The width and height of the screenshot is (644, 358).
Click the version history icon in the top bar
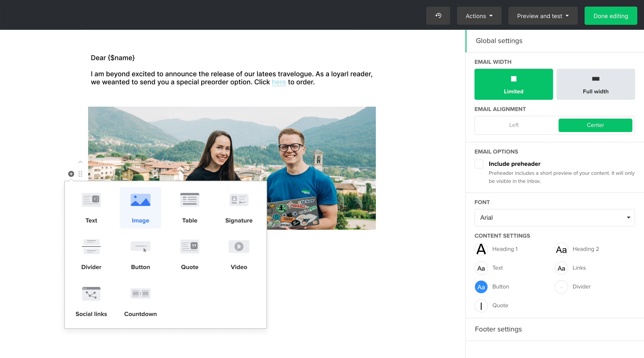pos(438,15)
